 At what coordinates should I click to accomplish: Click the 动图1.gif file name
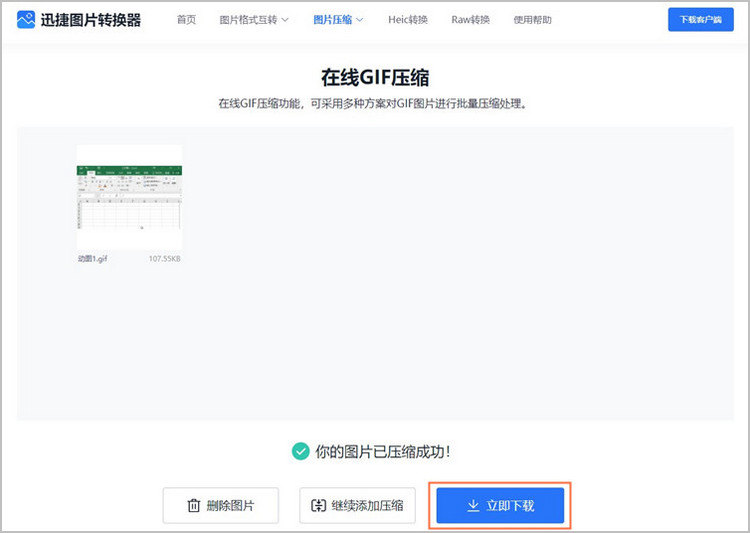point(93,259)
